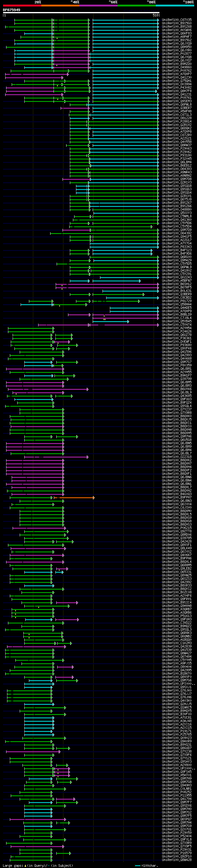Viewport: 197px width, 868px height.
Task: Pick the UniRef100_P09761 entry
Action: coord(177,98)
